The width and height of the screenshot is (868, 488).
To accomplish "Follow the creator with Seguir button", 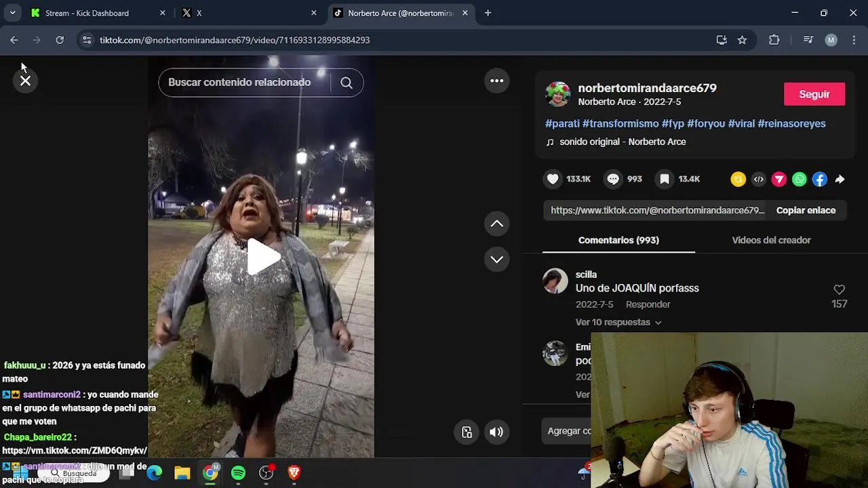I will pyautogui.click(x=814, y=94).
